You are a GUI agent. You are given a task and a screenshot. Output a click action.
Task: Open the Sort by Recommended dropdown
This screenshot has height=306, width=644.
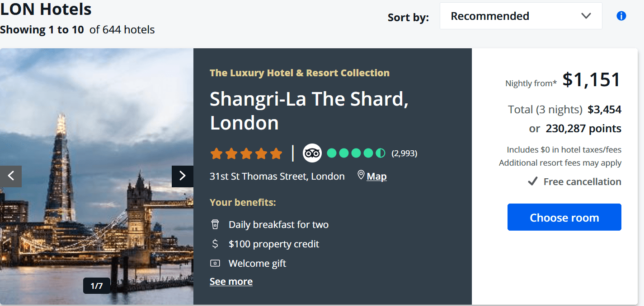coord(521,16)
